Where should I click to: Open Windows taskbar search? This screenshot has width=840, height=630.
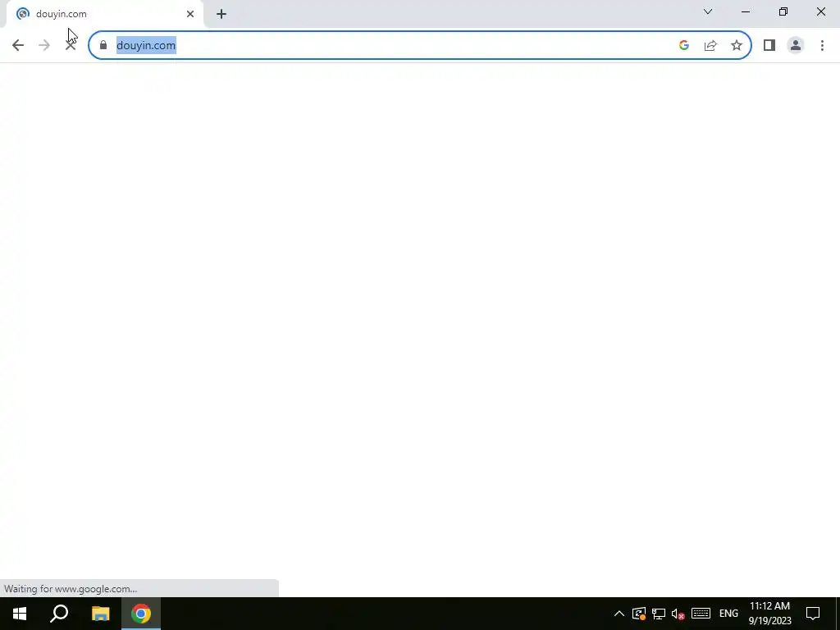[59, 614]
